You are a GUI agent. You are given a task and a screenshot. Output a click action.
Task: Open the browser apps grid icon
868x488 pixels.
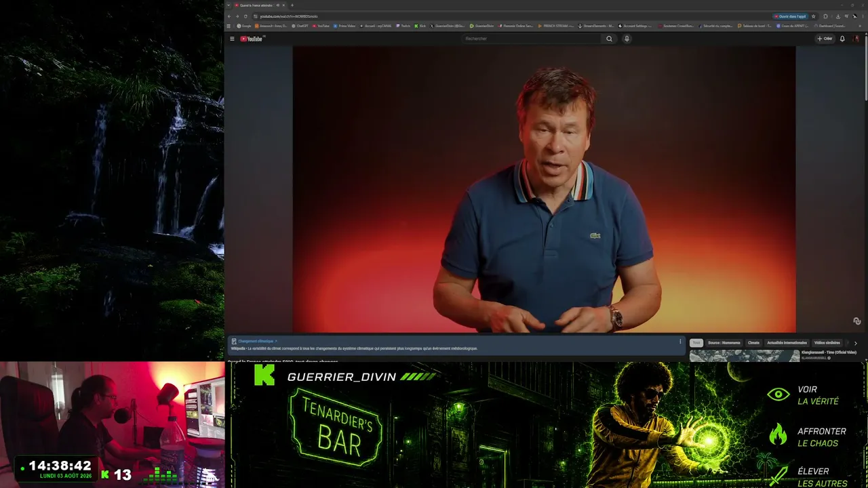coord(229,26)
